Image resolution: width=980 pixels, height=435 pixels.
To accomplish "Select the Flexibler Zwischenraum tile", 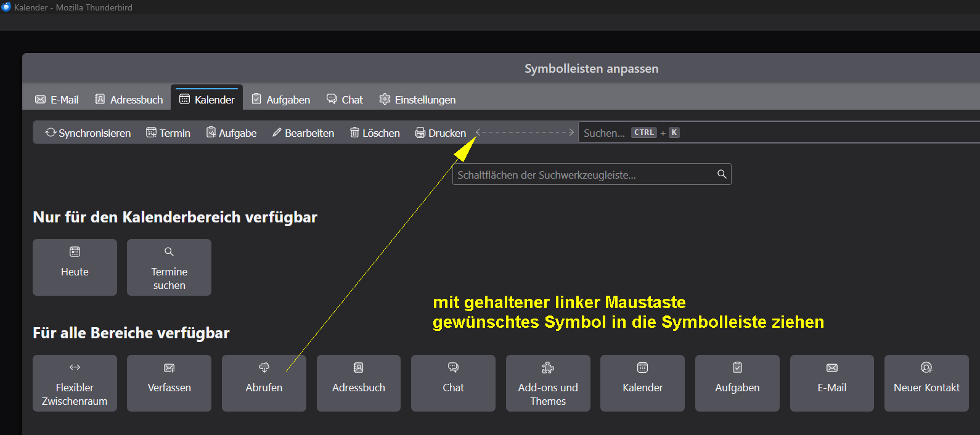I will click(75, 383).
